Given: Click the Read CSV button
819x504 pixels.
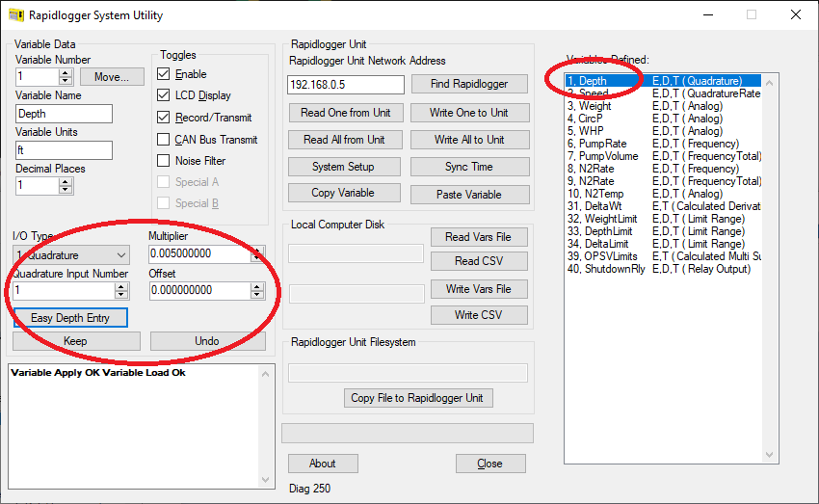Looking at the screenshot, I should (479, 261).
